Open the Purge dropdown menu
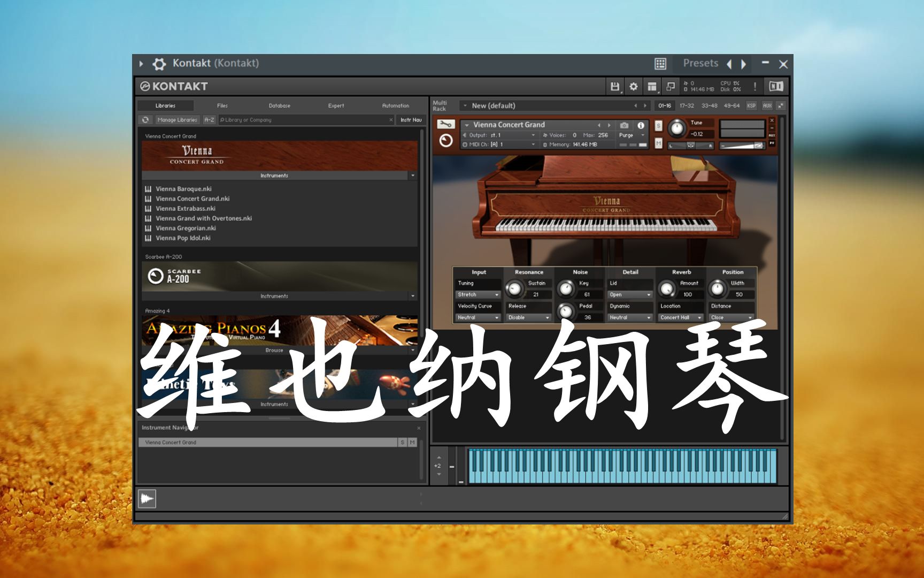The width and height of the screenshot is (924, 578). (632, 135)
